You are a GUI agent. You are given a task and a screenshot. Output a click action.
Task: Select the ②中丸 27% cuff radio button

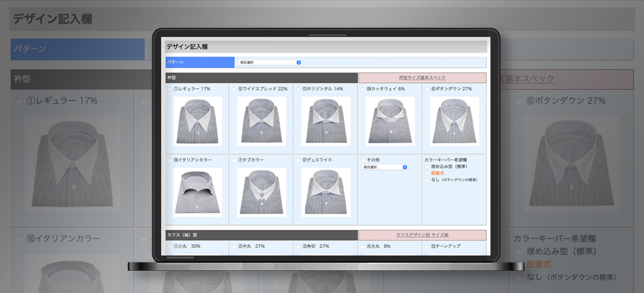234,246
